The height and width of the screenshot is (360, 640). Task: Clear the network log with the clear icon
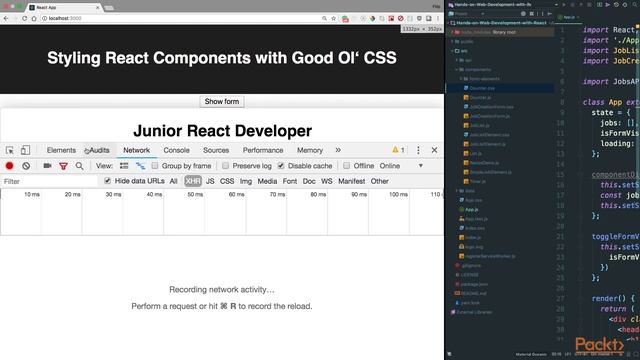point(26,166)
